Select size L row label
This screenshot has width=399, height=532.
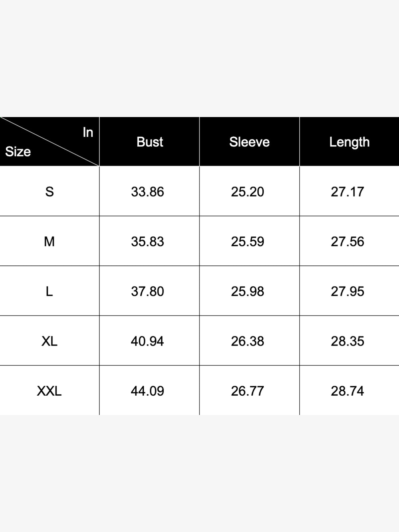[x=49, y=292]
